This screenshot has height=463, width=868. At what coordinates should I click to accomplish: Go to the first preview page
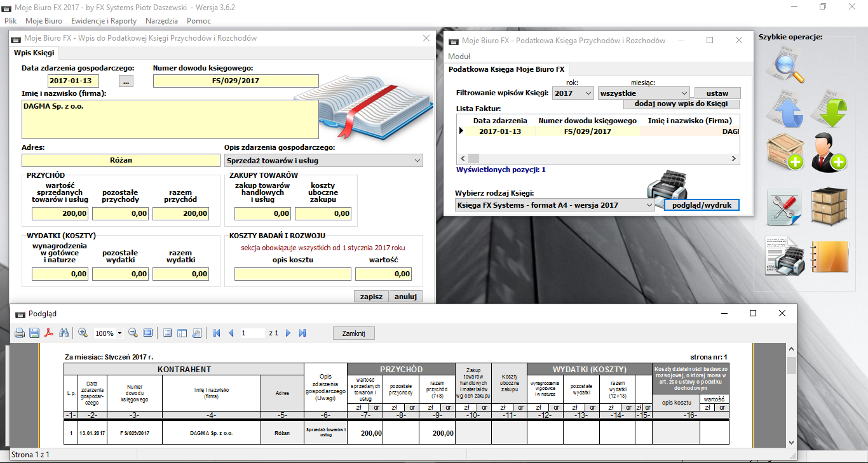click(217, 333)
